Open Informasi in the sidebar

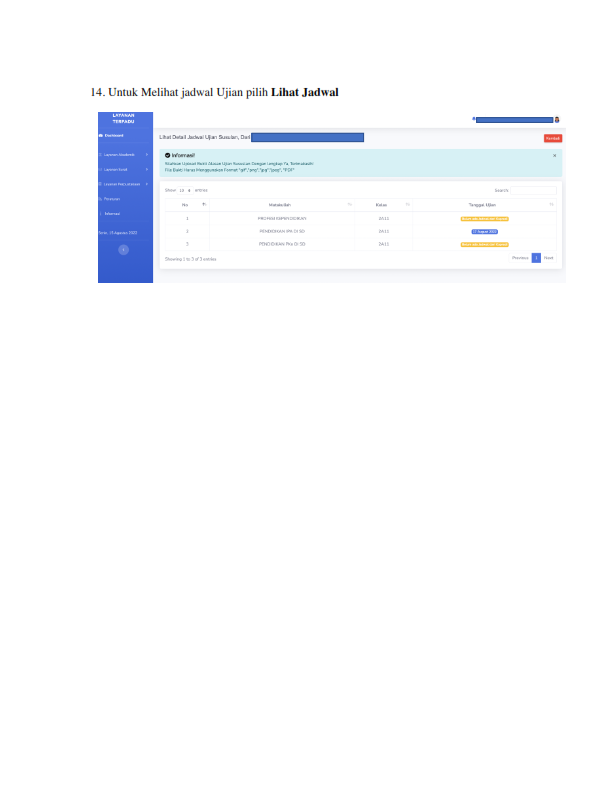112,214
